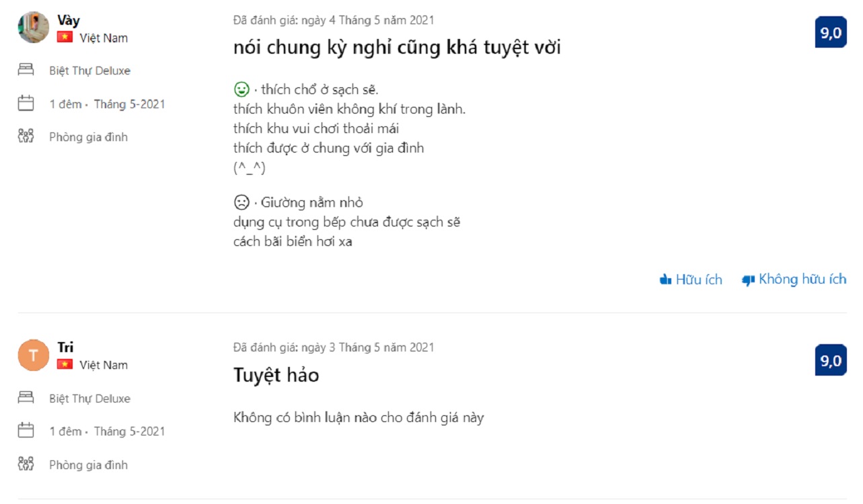Viewport: 863px width, 504px height.
Task: Click Tri's orange letter avatar
Action: pyautogui.click(x=33, y=355)
